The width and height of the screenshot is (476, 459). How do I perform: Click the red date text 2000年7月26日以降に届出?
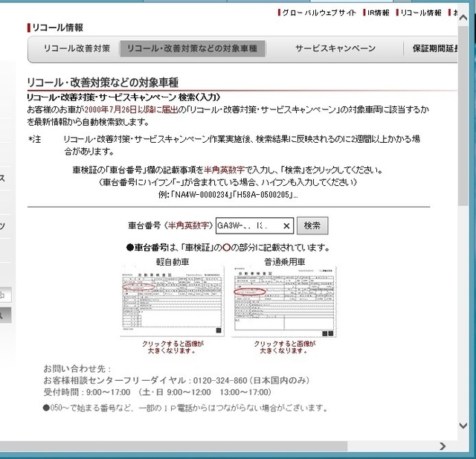point(132,109)
